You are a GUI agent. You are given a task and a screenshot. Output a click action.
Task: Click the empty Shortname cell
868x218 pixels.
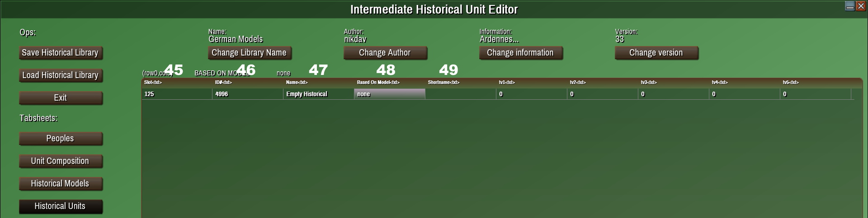click(x=460, y=94)
